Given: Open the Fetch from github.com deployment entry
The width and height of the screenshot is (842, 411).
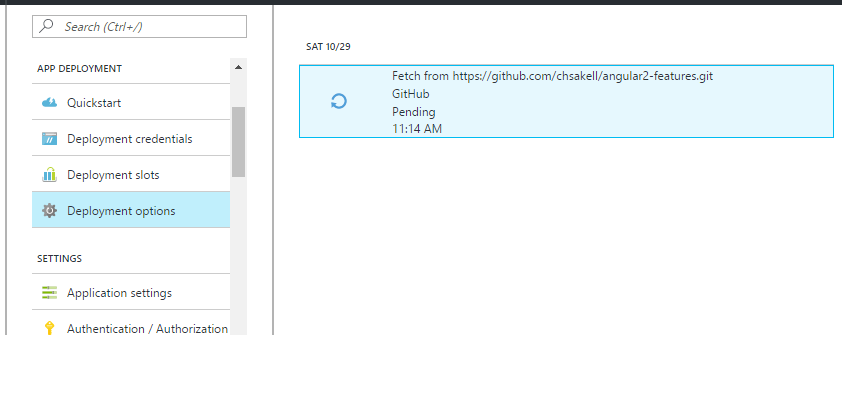Looking at the screenshot, I should click(552, 76).
